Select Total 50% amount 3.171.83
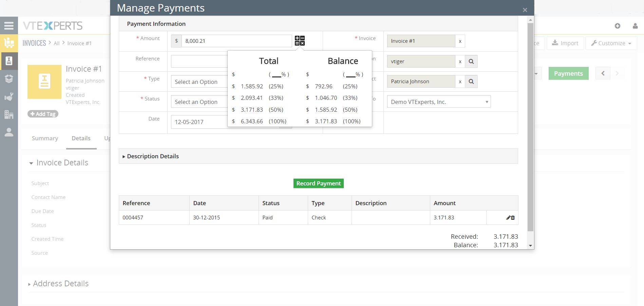Screen dimensions: 644x306 [252, 110]
